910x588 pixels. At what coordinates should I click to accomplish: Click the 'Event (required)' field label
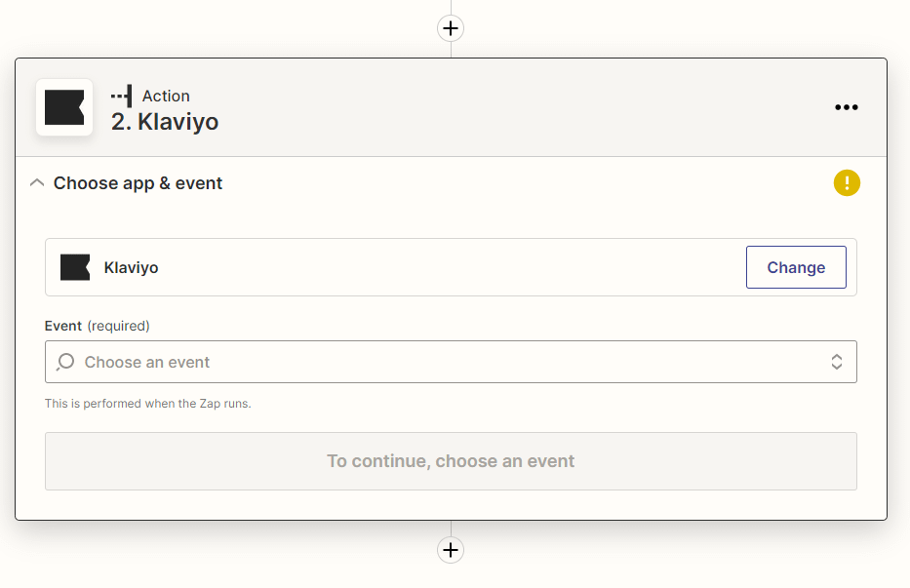(x=98, y=326)
